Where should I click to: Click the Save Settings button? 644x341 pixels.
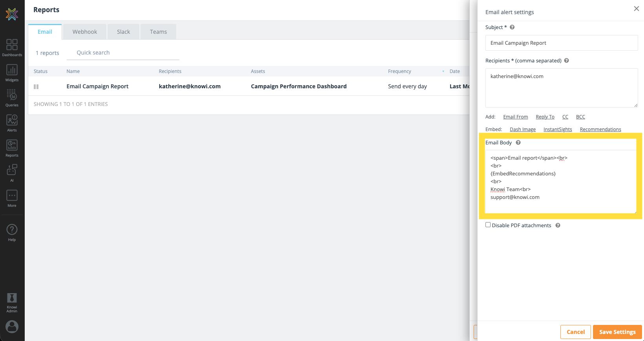pyautogui.click(x=617, y=332)
